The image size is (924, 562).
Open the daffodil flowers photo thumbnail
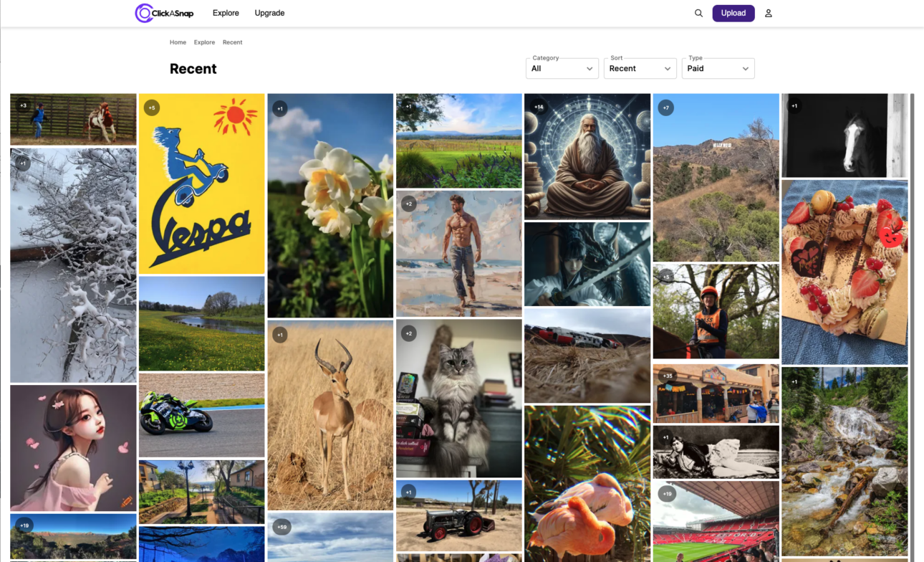coord(330,204)
